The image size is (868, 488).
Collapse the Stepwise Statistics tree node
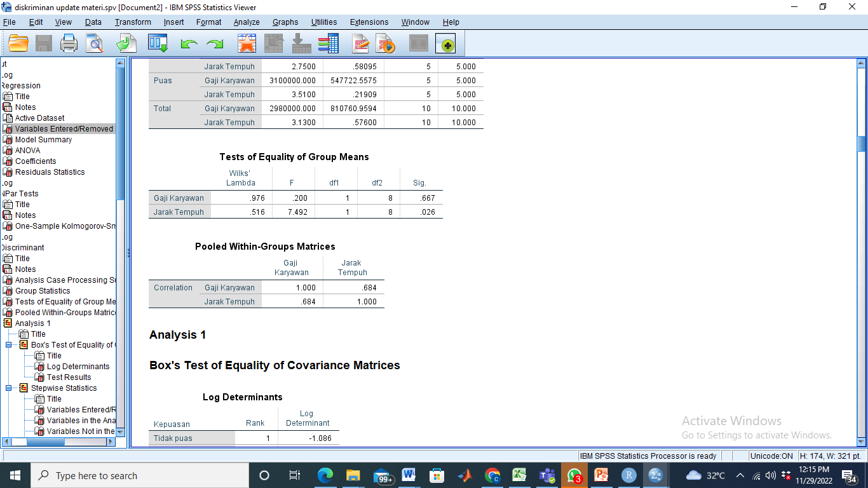[x=9, y=388]
